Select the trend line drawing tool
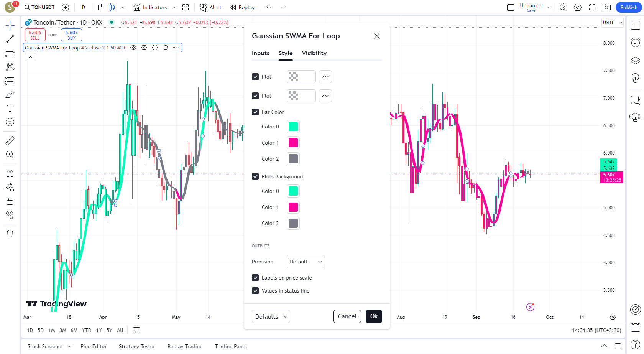The width and height of the screenshot is (644, 354). click(x=10, y=39)
